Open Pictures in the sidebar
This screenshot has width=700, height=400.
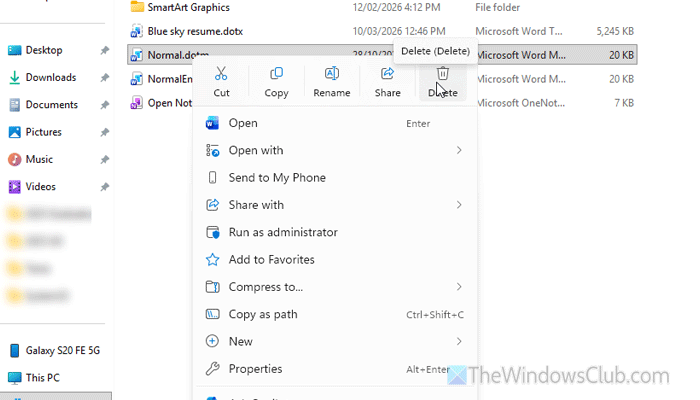44,132
